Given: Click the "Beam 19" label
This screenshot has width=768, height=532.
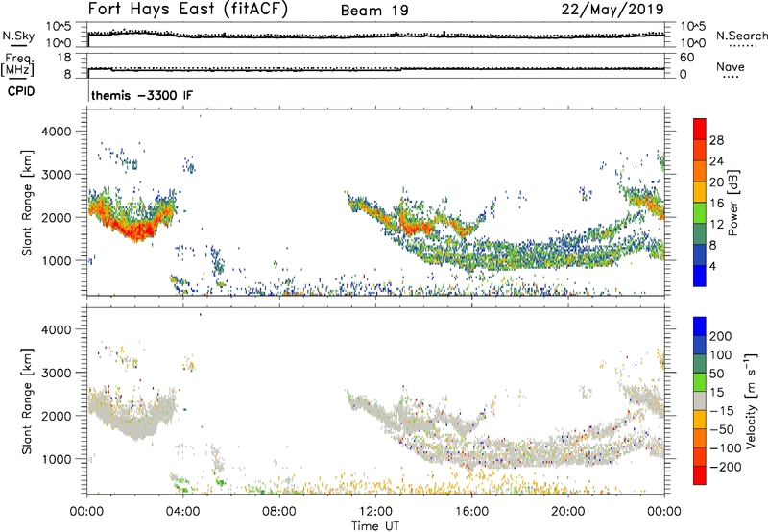Looking at the screenshot, I should 374,11.
